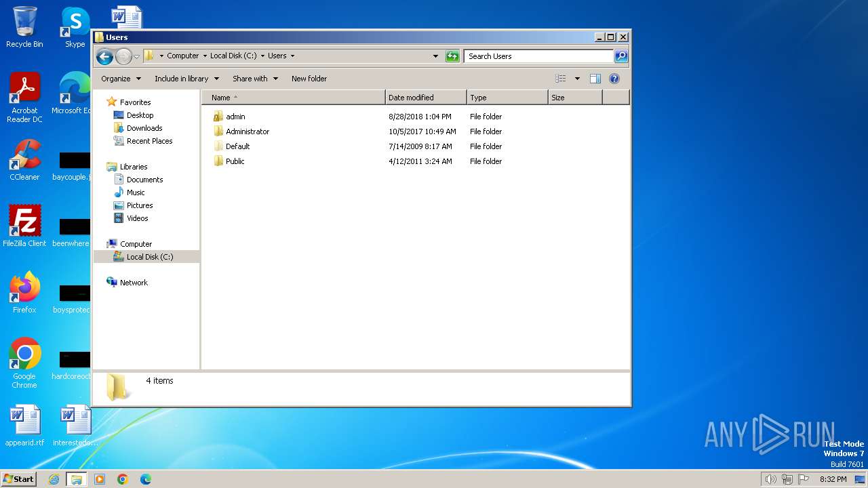Viewport: 868px width, 488px height.
Task: Open the recent pages dropdown beside Forward
Action: click(x=136, y=56)
